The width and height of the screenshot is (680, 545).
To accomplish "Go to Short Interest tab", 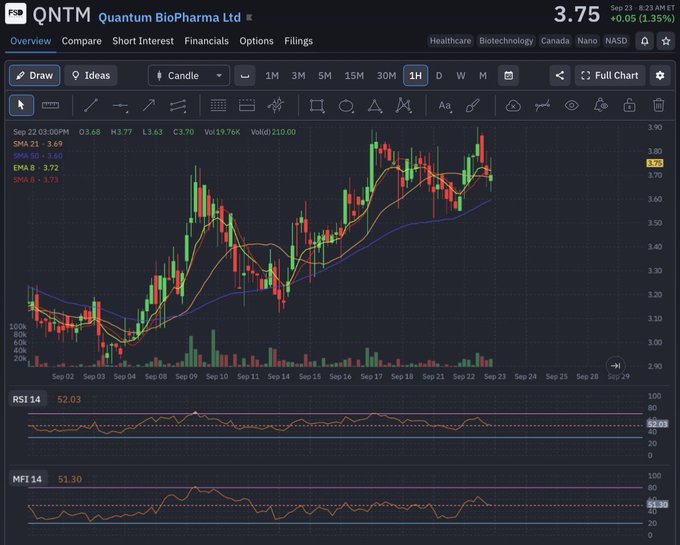I will click(x=143, y=41).
